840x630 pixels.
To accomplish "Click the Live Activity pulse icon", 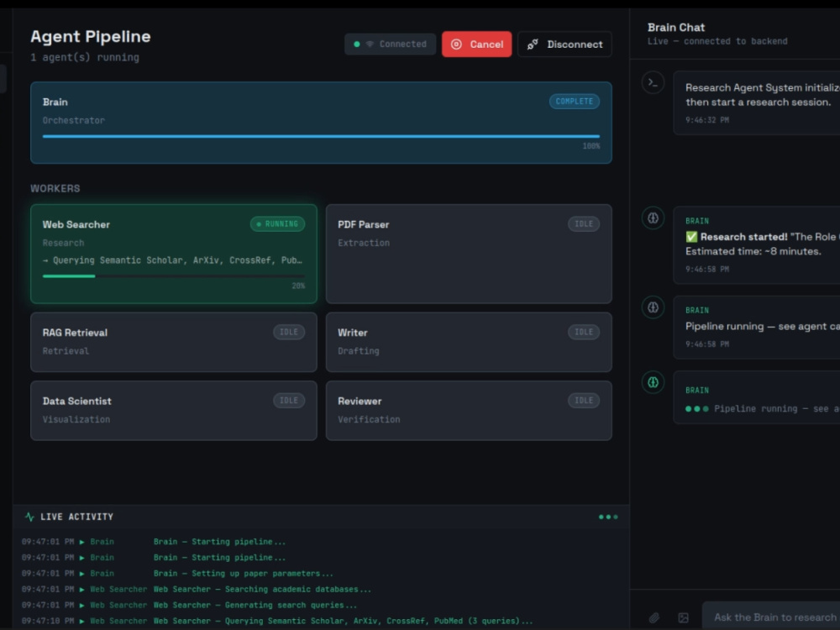I will click(x=29, y=517).
